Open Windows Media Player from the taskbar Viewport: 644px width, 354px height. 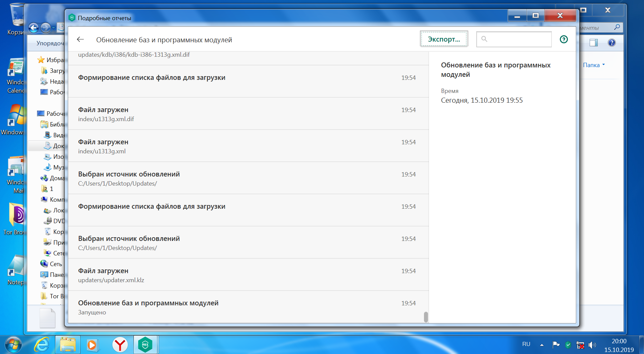[92, 345]
